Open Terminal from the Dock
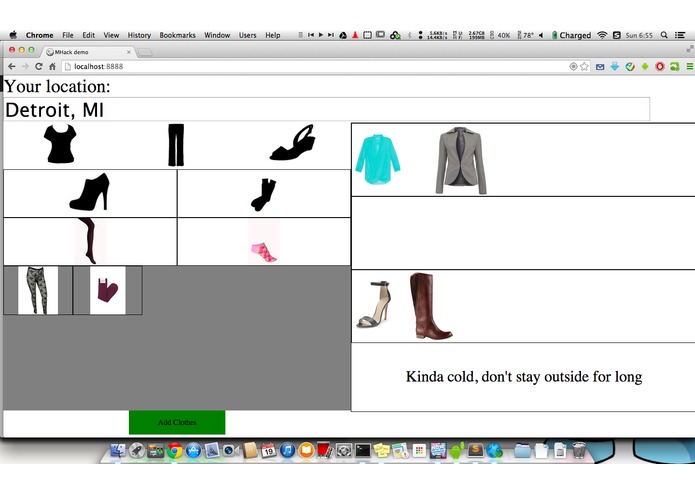This screenshot has width=695, height=494. (x=363, y=451)
